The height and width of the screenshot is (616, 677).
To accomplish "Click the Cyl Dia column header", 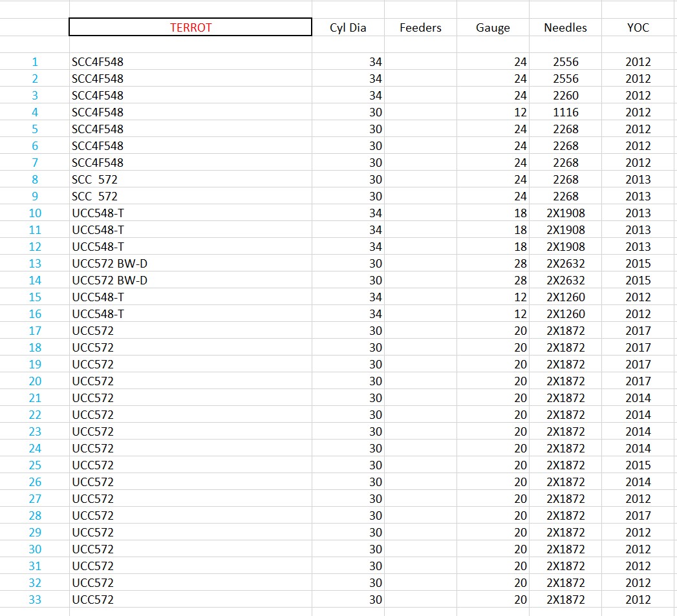I will click(348, 28).
